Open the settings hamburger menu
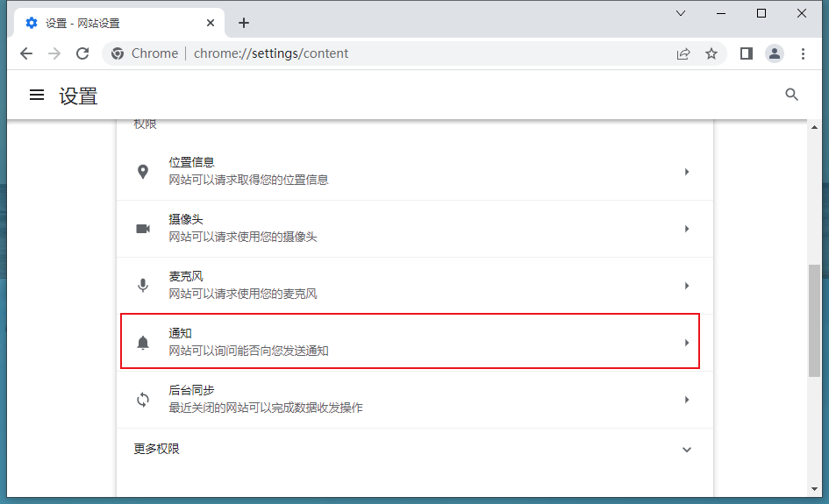This screenshot has width=829, height=504. (37, 95)
